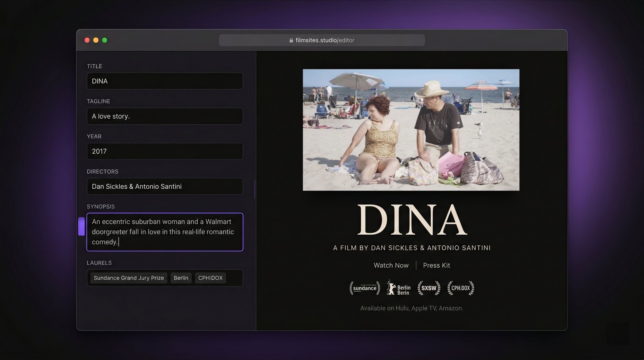The image size is (644, 360).
Task: Click the TAGLINE section label
Action: (98, 101)
